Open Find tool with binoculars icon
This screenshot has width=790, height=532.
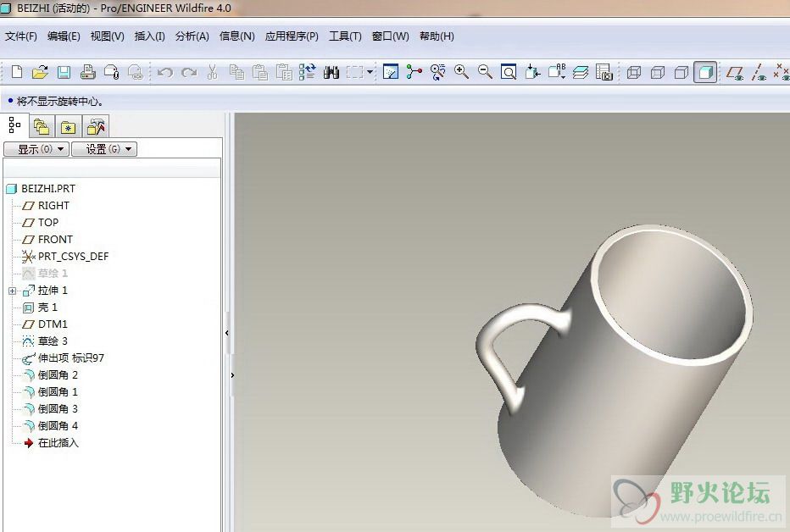pyautogui.click(x=331, y=73)
